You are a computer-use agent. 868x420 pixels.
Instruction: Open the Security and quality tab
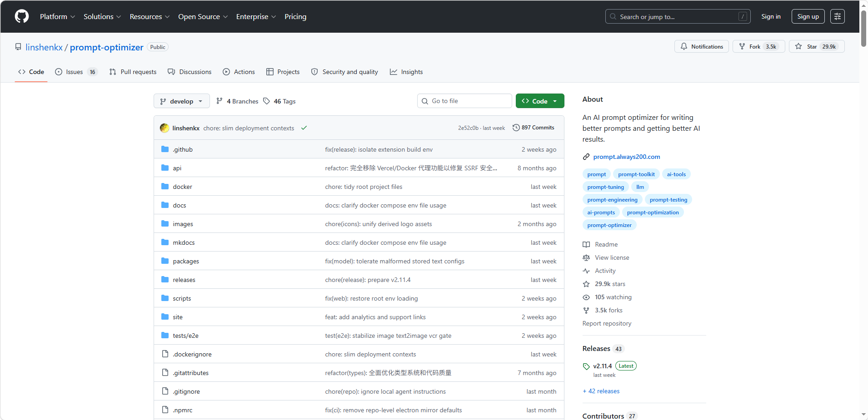pos(344,72)
